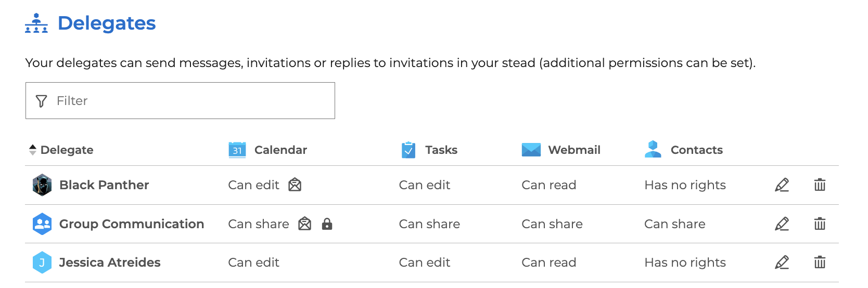The width and height of the screenshot is (868, 288).
Task: Click Group Communication's calendar lock icon
Action: pyautogui.click(x=327, y=224)
